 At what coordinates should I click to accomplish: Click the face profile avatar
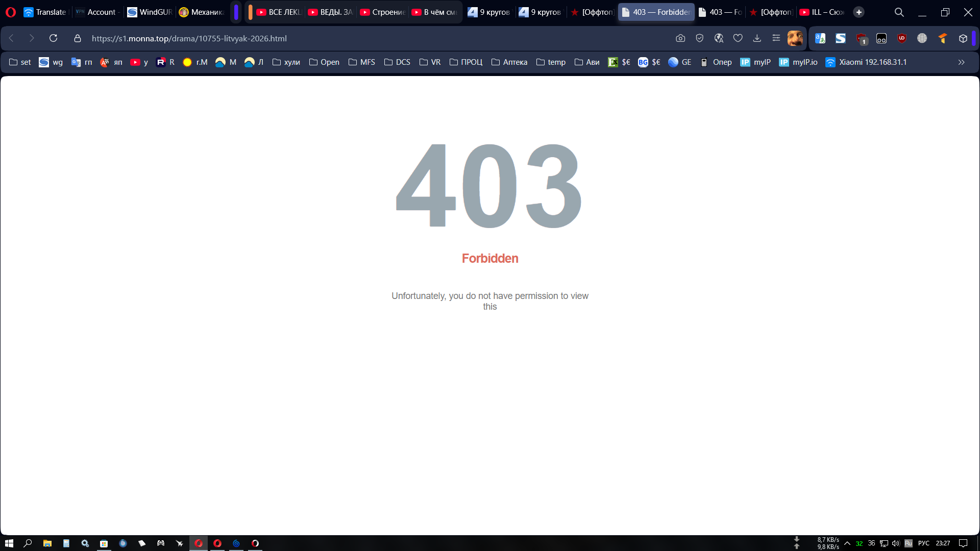(x=795, y=38)
